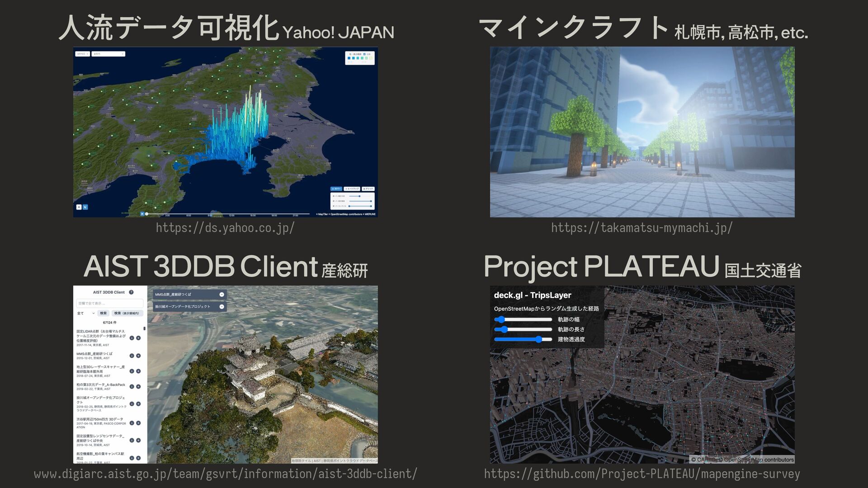Click the AIST dataset search input field
Viewport: 868px width, 488px height.
click(109, 303)
